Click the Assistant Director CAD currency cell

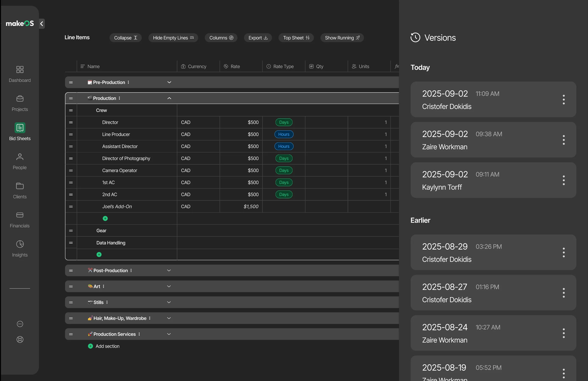click(x=198, y=146)
